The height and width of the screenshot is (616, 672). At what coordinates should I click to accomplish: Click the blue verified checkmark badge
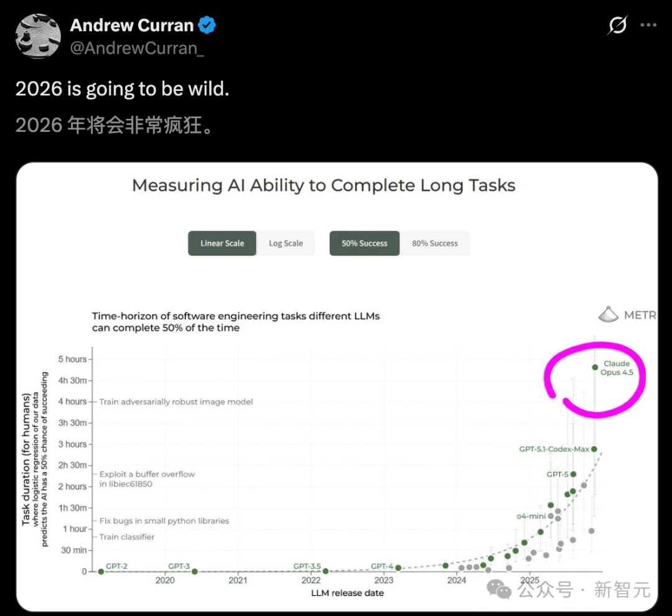tap(207, 25)
